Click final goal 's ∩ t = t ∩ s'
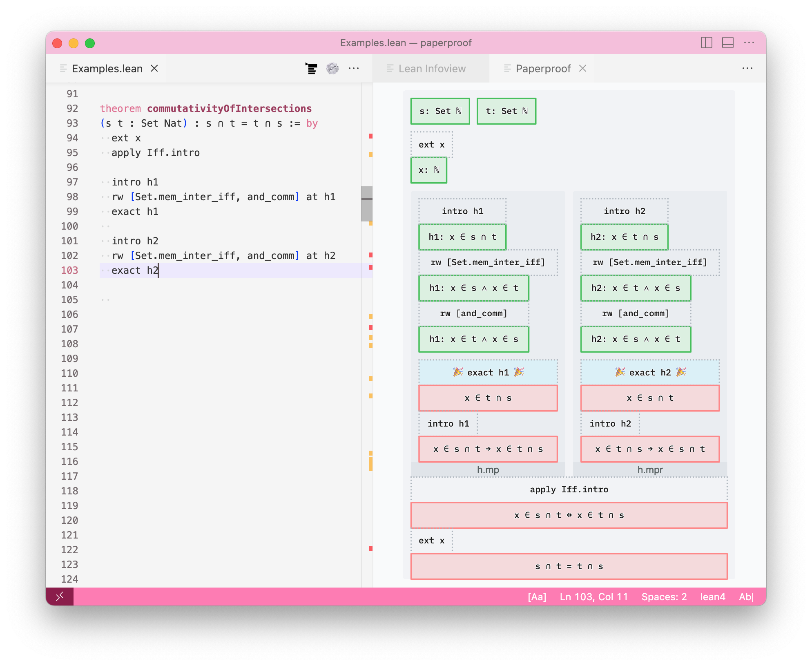The image size is (812, 666). 569,566
